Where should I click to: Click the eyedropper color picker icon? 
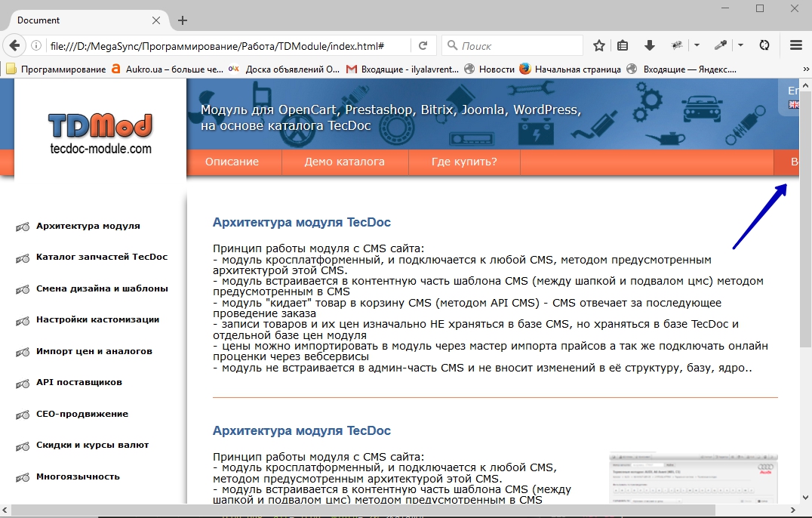[721, 45]
